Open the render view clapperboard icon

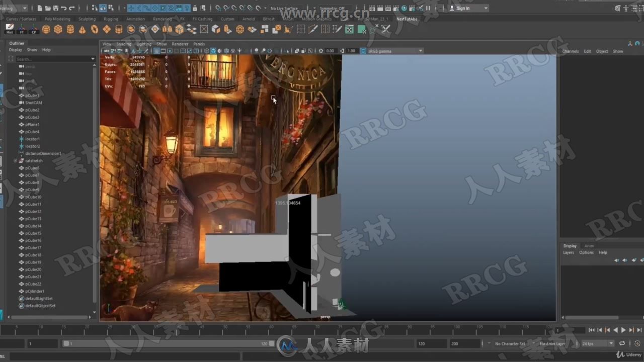coord(371,8)
